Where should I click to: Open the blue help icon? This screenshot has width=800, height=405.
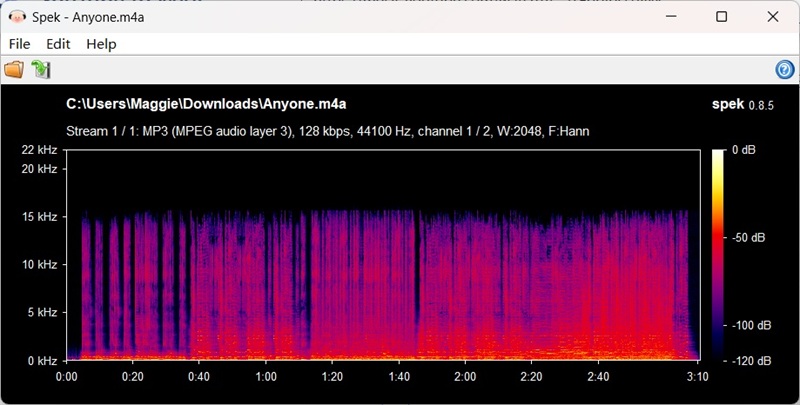785,69
